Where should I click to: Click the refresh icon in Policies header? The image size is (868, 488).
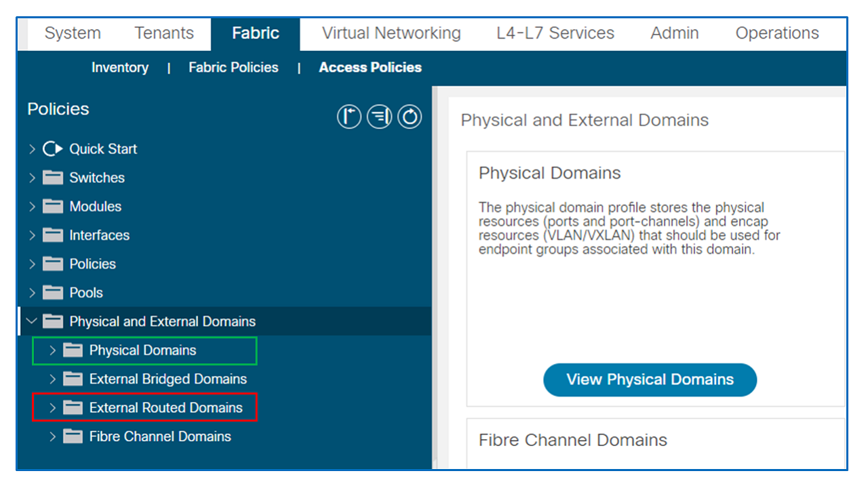click(x=410, y=117)
